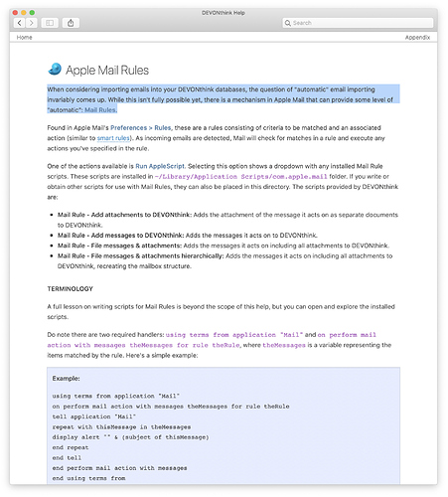Go forward to the next help page

[x=32, y=23]
